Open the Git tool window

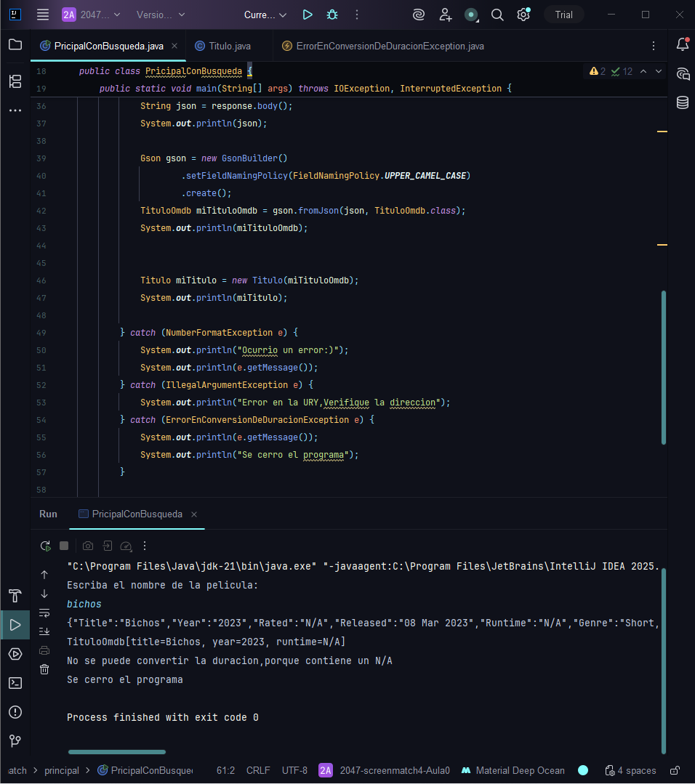tap(15, 740)
